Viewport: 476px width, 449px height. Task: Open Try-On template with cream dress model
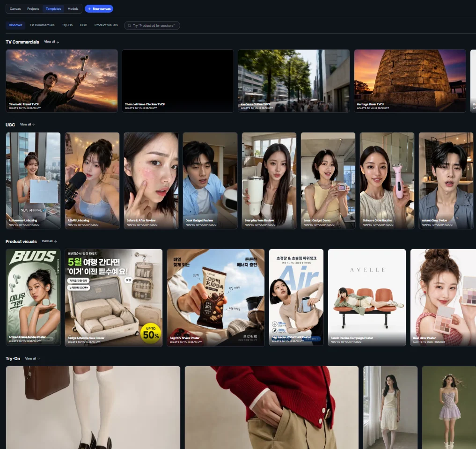click(x=390, y=407)
